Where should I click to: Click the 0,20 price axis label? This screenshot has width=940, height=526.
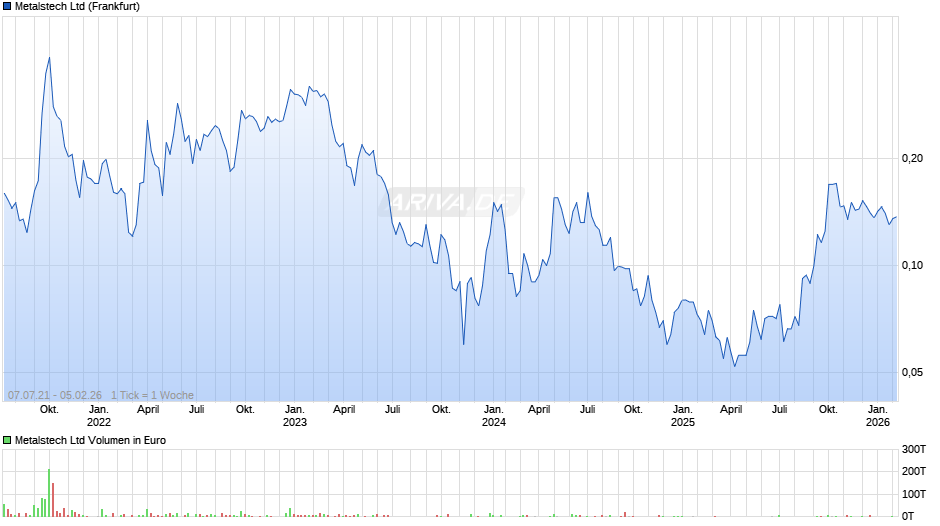pyautogui.click(x=912, y=158)
